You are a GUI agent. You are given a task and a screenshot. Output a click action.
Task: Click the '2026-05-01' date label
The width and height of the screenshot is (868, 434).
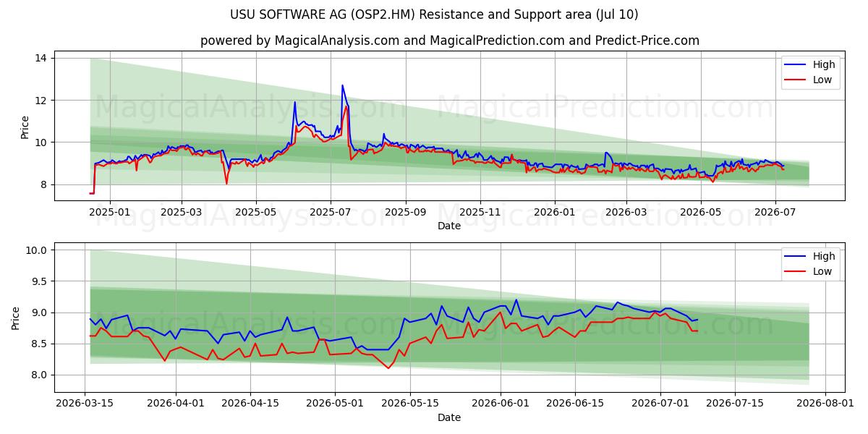tap(336, 404)
